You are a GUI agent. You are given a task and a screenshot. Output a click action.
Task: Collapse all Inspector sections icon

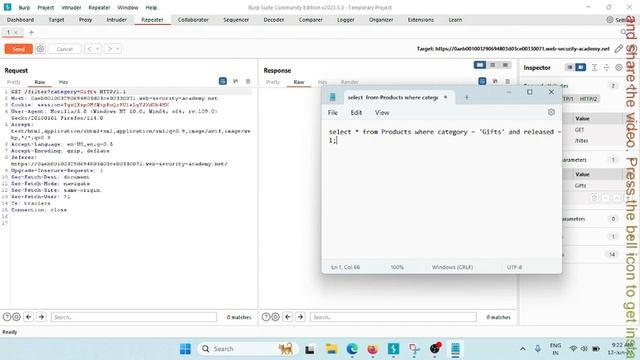(x=607, y=67)
